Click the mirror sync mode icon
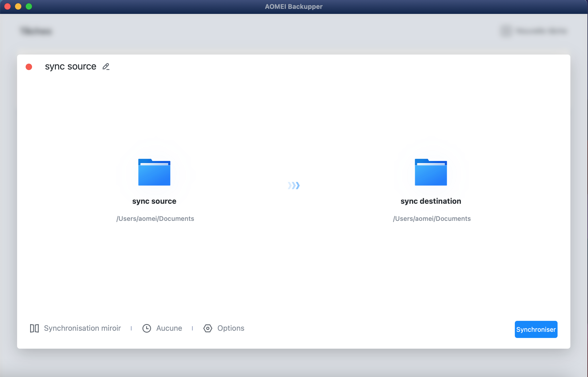Image resolution: width=588 pixels, height=377 pixels. point(34,328)
